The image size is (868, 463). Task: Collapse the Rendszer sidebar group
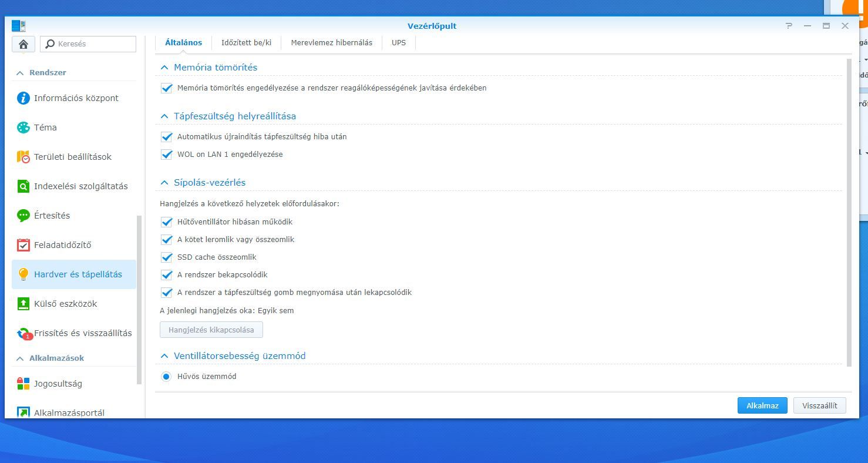(20, 73)
